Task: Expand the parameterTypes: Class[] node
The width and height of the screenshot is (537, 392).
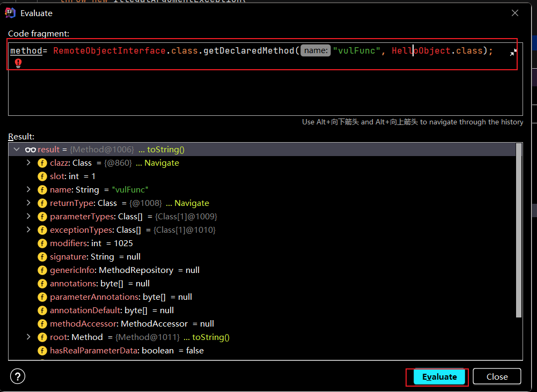Action: 29,216
